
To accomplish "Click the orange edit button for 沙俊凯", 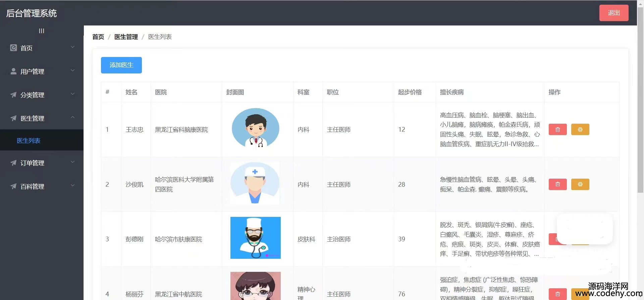I will coord(580,184).
